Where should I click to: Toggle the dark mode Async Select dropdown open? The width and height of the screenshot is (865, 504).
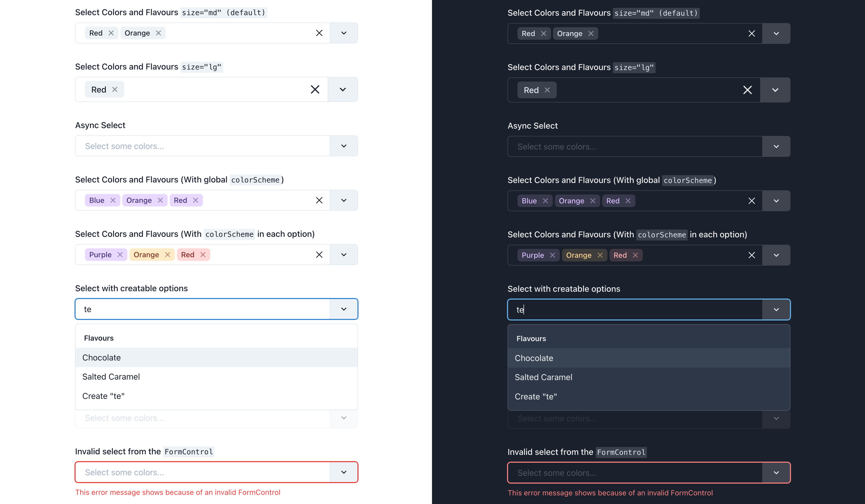click(776, 146)
